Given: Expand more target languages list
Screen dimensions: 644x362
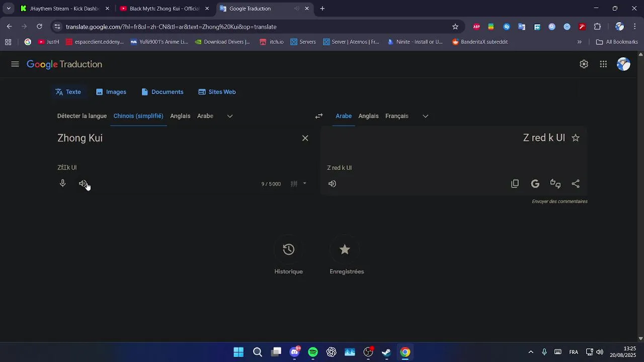Looking at the screenshot, I should tap(425, 116).
